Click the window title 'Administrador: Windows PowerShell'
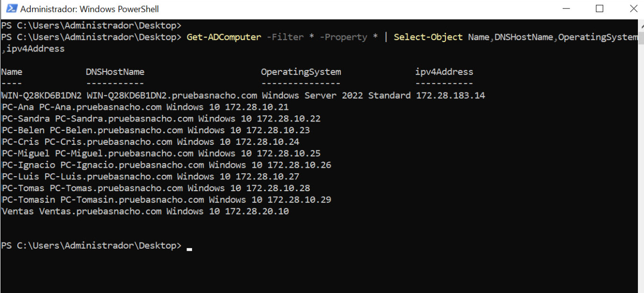This screenshot has height=293, width=644. click(90, 9)
